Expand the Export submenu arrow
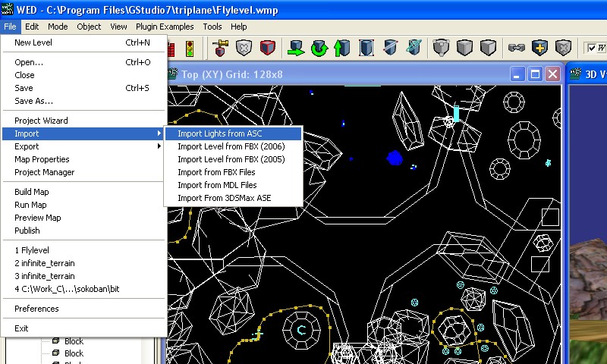Viewport: 607px width, 364px height. coord(159,146)
